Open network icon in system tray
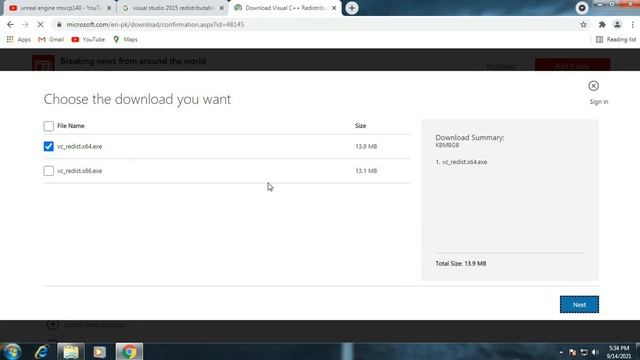The image size is (640, 360). pos(584,352)
